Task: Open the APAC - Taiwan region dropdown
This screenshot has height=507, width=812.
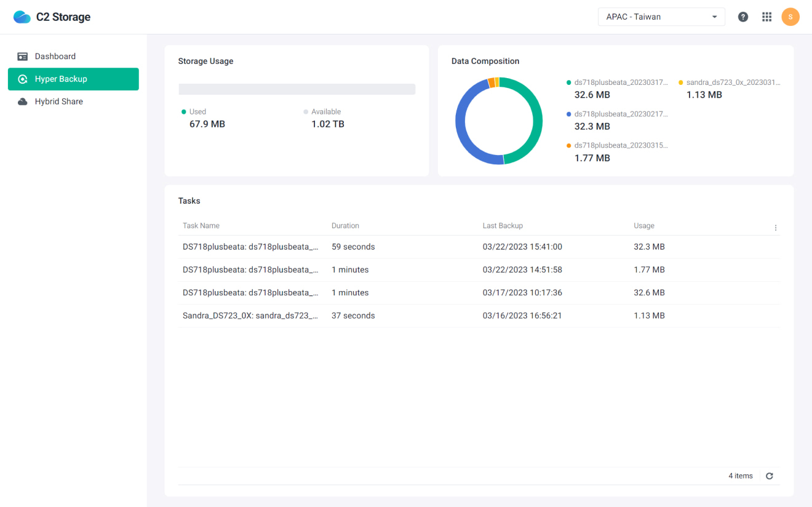Action: click(661, 17)
